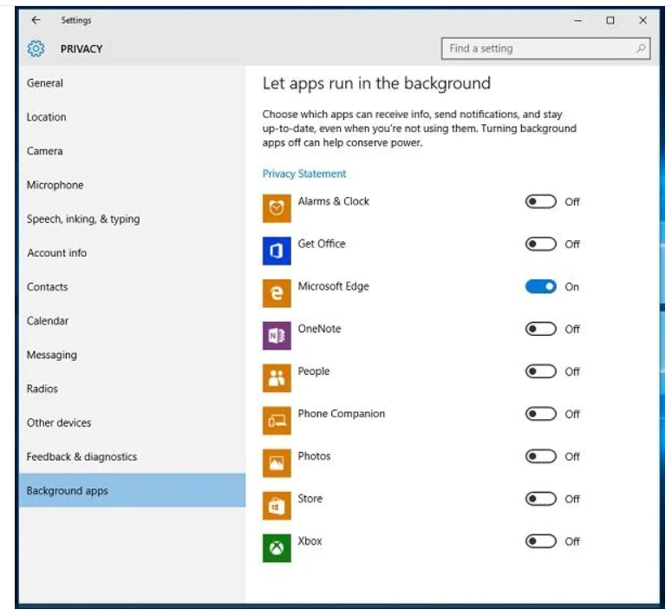
Task: Enable the Store background toggle
Action: [541, 499]
